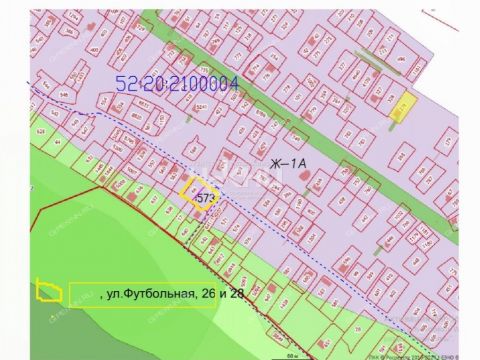Click the yellow-filled parcel beside parcel 329
Viewport: 480px width, 360px height.
click(403, 106)
